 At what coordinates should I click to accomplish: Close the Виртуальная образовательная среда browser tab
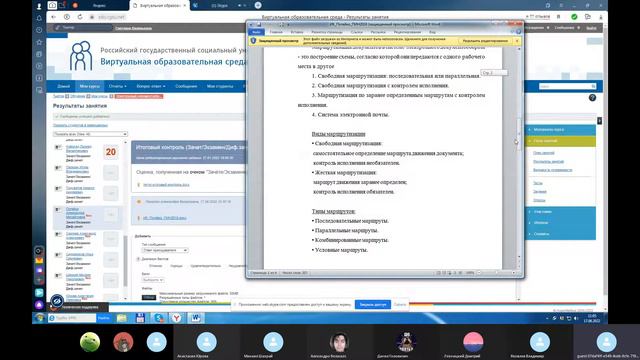184,6
